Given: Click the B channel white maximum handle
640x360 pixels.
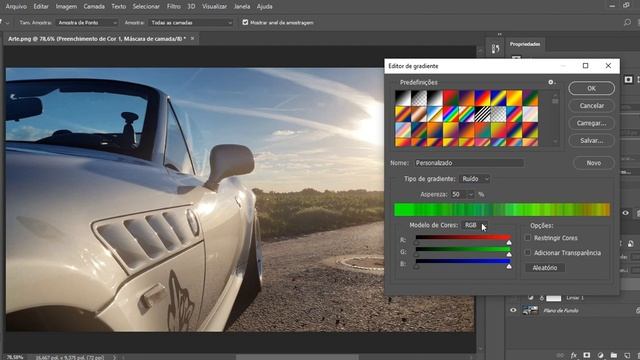Looking at the screenshot, I should [509, 266].
